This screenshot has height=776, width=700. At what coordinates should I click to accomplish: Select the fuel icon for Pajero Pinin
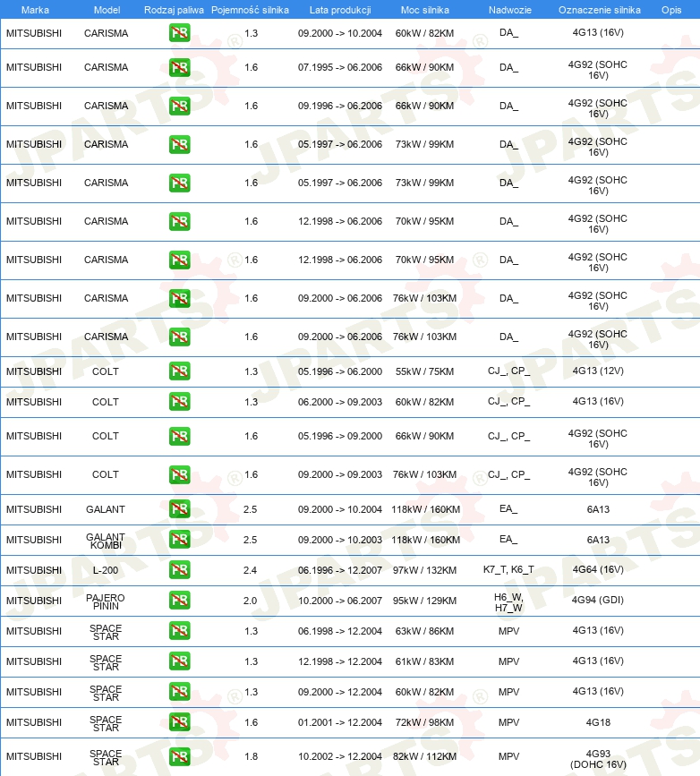(x=179, y=601)
